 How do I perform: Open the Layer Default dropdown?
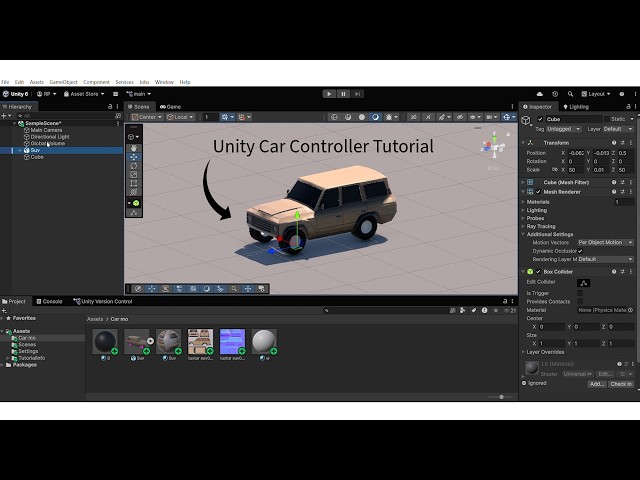(x=618, y=129)
